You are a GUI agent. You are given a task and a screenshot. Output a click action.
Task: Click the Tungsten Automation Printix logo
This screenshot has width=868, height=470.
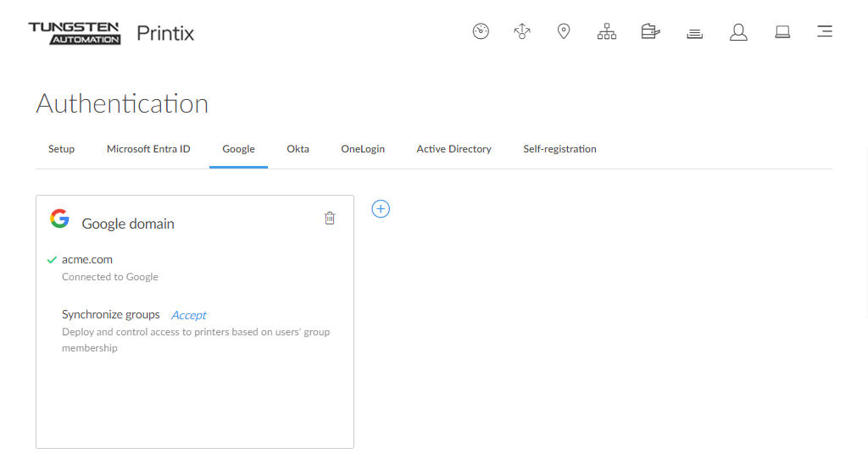(x=111, y=33)
